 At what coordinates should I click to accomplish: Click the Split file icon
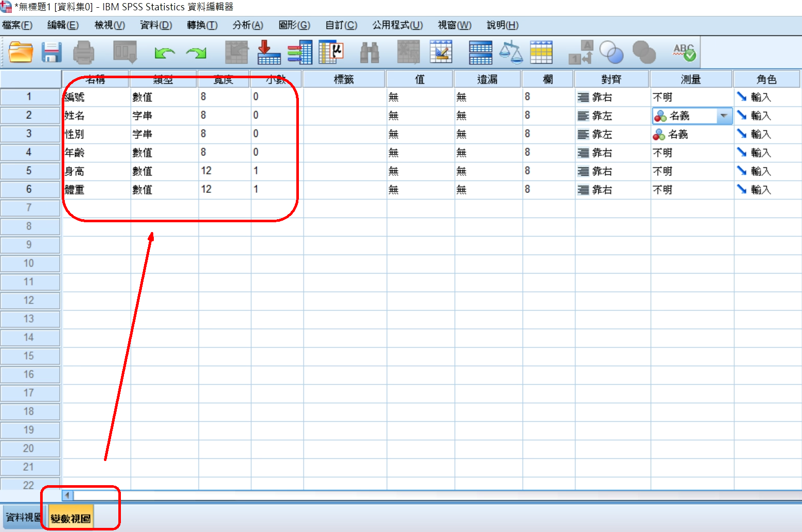(480, 52)
